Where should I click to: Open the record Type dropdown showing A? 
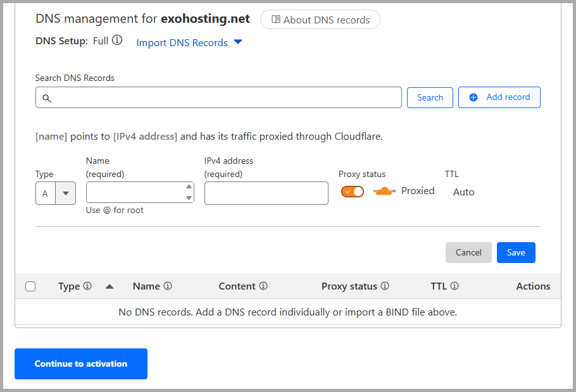point(65,193)
